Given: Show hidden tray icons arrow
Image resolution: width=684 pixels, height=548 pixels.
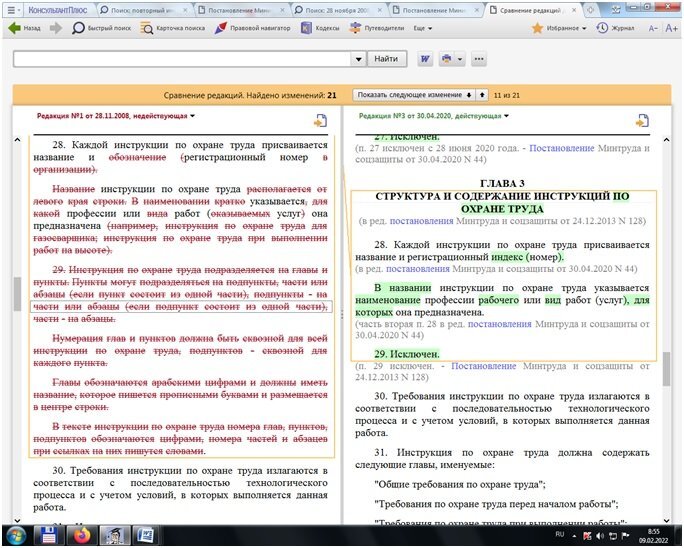Looking at the screenshot, I should 574,536.
